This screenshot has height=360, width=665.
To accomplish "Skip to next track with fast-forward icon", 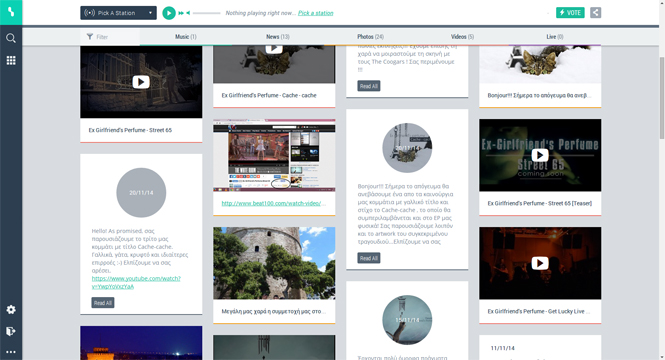I will (181, 13).
